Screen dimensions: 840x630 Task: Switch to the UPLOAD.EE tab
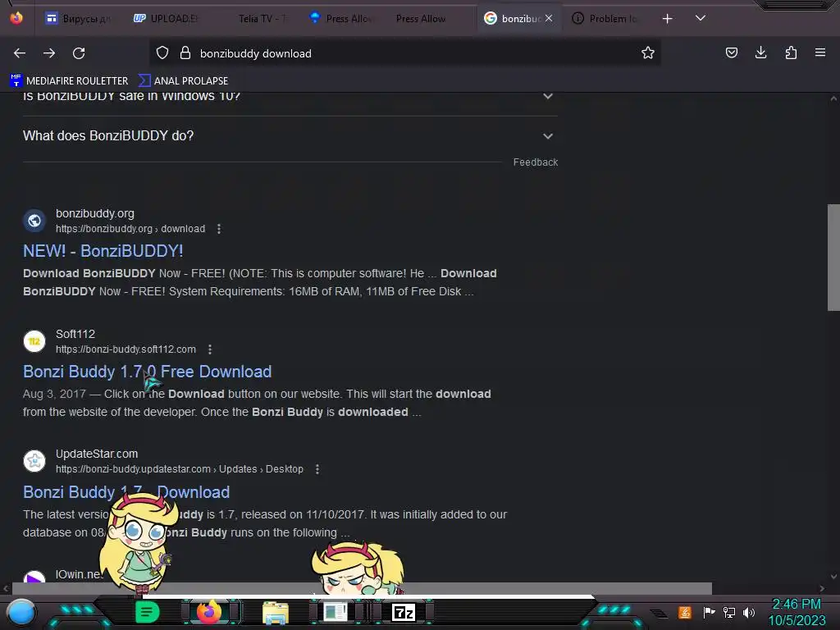pos(166,19)
